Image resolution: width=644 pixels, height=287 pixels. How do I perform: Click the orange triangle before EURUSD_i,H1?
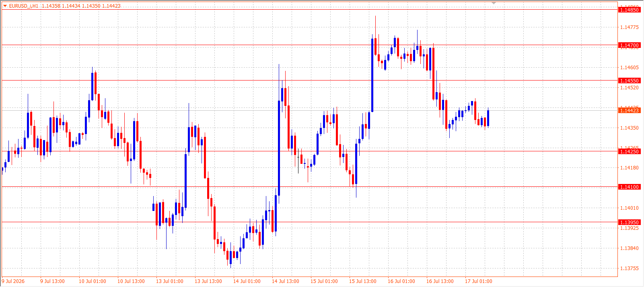pos(5,6)
